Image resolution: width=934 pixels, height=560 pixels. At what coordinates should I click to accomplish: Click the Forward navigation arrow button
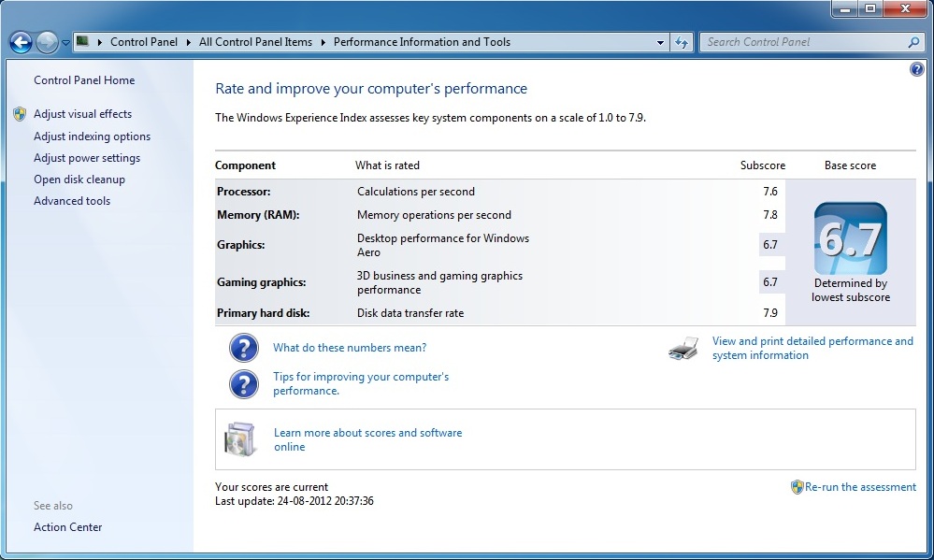point(47,42)
